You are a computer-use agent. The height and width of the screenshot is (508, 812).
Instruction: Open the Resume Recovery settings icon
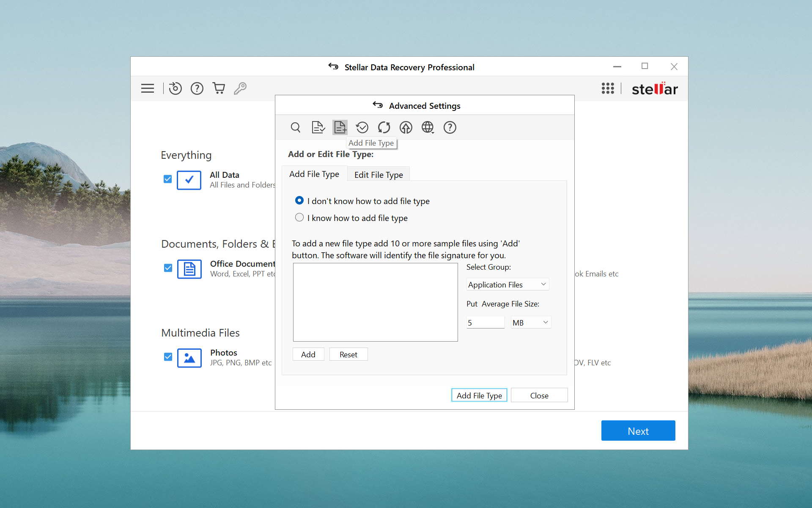(x=362, y=127)
